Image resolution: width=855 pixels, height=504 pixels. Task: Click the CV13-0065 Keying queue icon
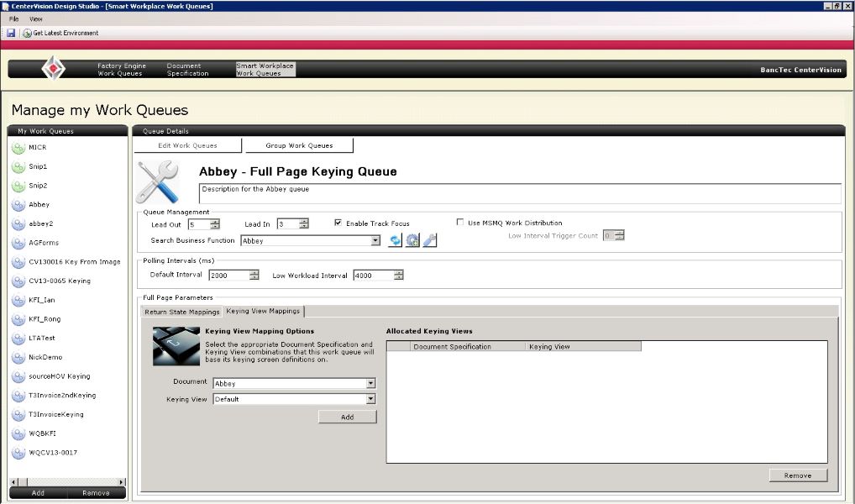pos(18,281)
